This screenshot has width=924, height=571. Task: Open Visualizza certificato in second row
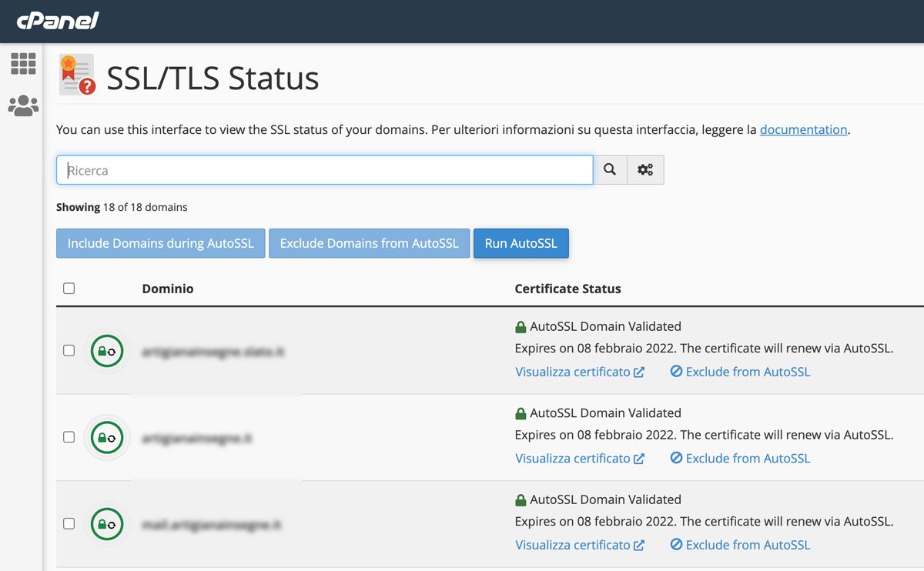pyautogui.click(x=580, y=458)
